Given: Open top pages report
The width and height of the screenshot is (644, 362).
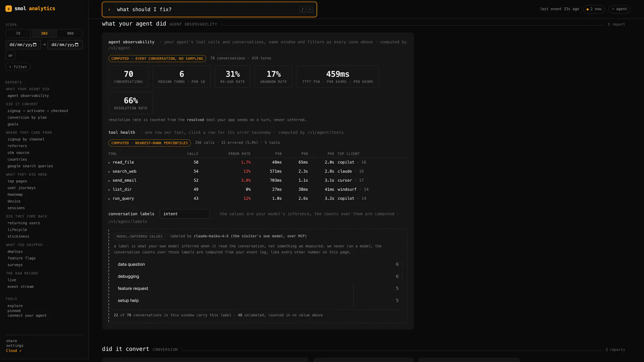Looking at the screenshot, I should click(x=17, y=181).
